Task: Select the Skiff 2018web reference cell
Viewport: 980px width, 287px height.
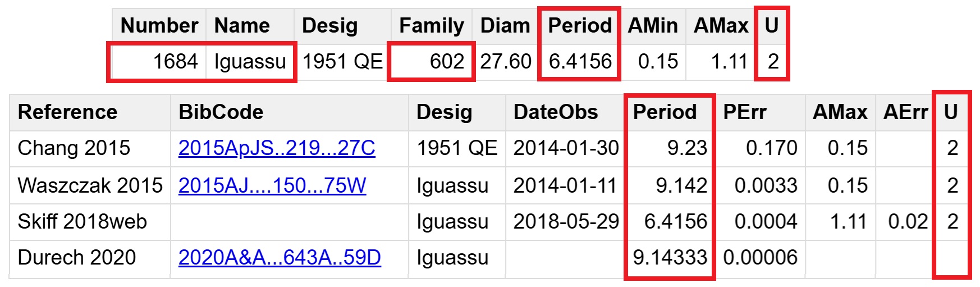Action: pos(82,222)
